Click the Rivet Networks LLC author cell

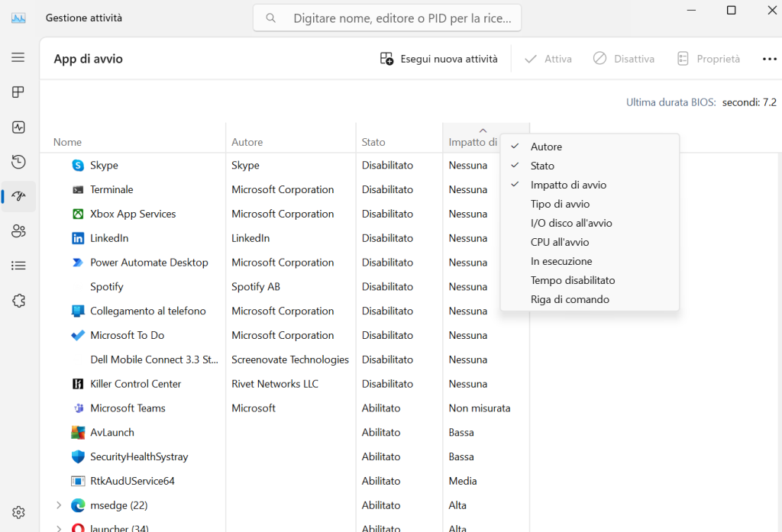(275, 384)
